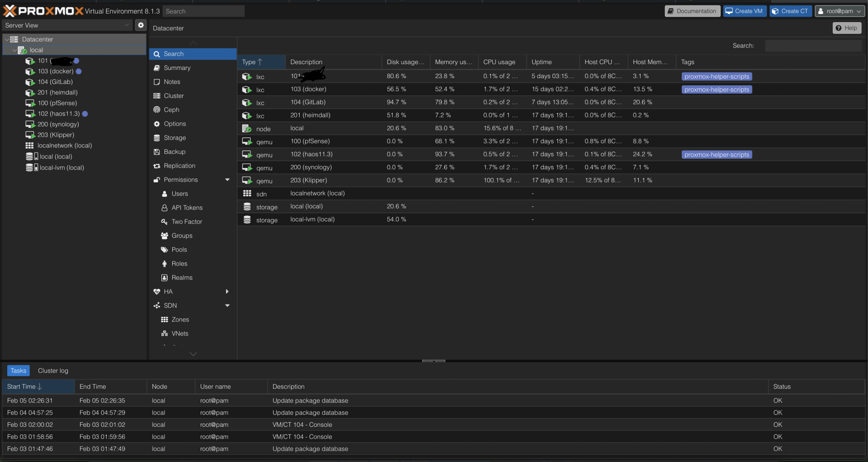Select the pfSense VM monitor icon in the tree
This screenshot has width=868, height=462.
coord(30,103)
